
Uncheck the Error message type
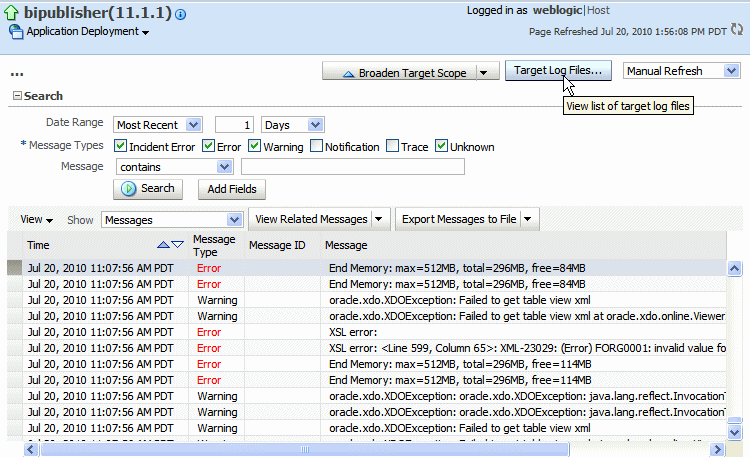(208, 145)
